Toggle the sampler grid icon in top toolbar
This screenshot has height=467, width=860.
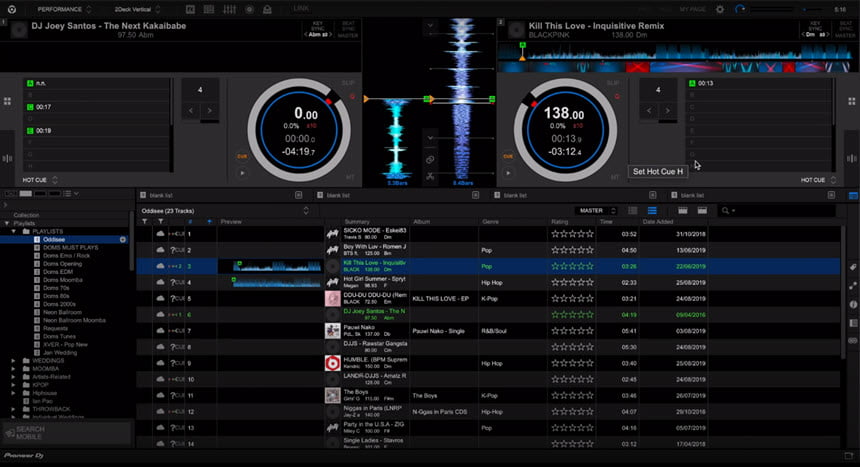coord(209,9)
